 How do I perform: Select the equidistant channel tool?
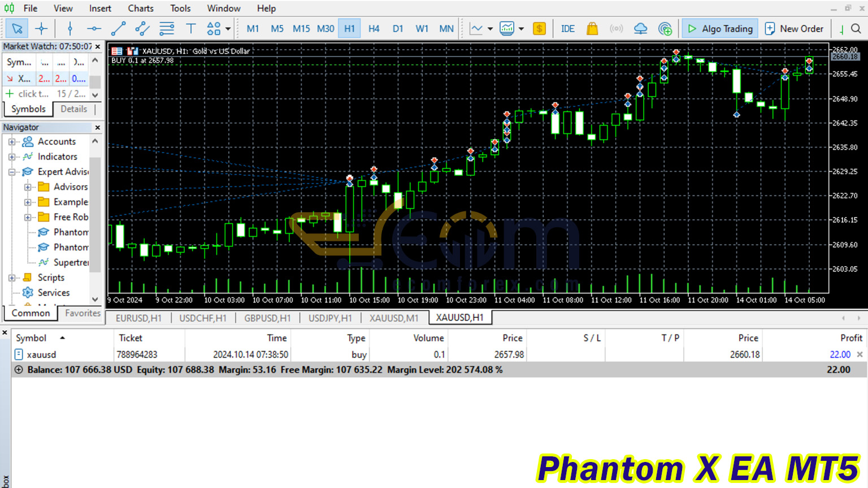tap(142, 28)
